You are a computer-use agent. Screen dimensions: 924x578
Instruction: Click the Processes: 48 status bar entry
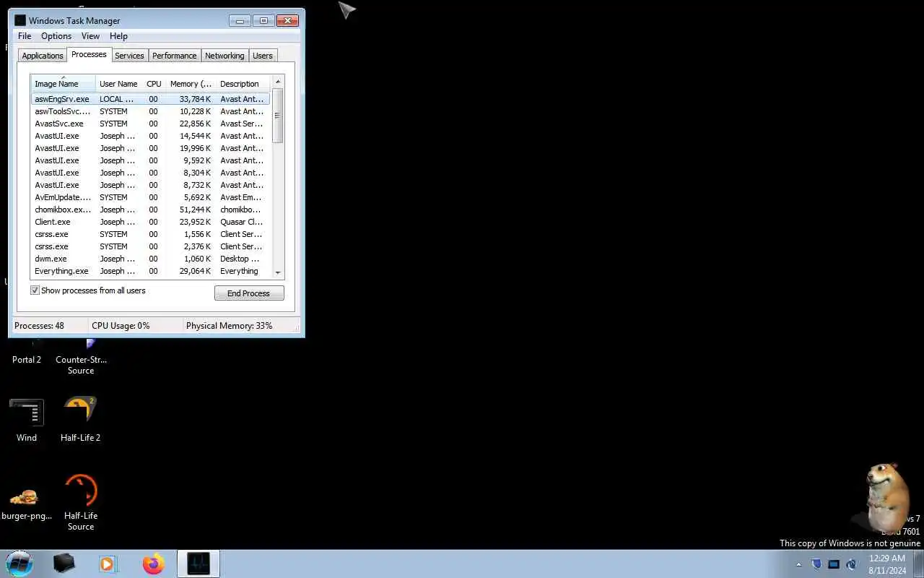click(39, 326)
